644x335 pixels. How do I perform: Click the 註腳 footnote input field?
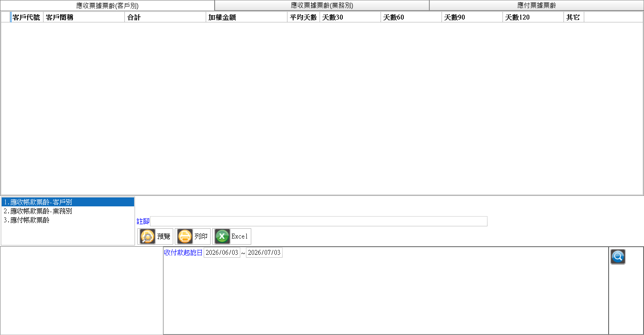click(x=319, y=221)
